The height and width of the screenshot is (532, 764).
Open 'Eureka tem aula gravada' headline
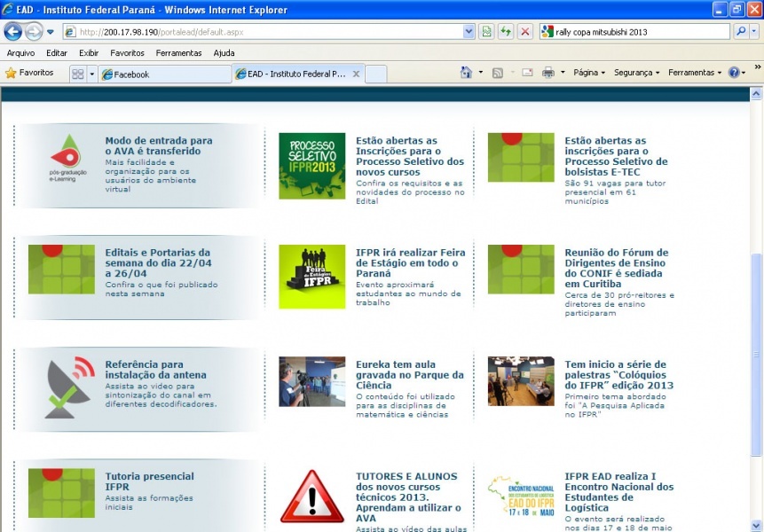[410, 375]
